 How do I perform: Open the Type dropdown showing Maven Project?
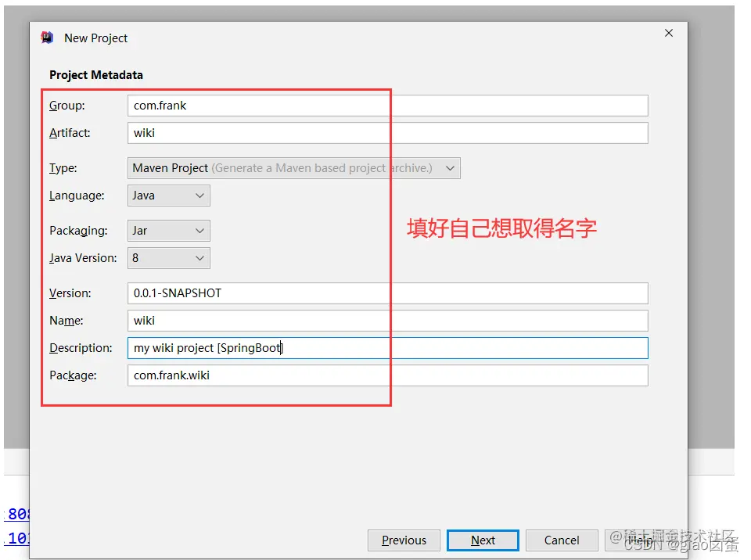(293, 168)
